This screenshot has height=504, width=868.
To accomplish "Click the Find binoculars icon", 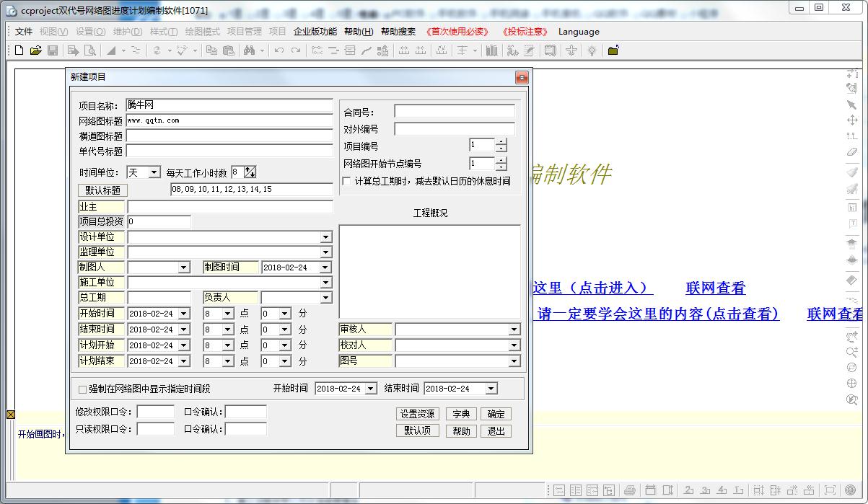I will point(250,50).
